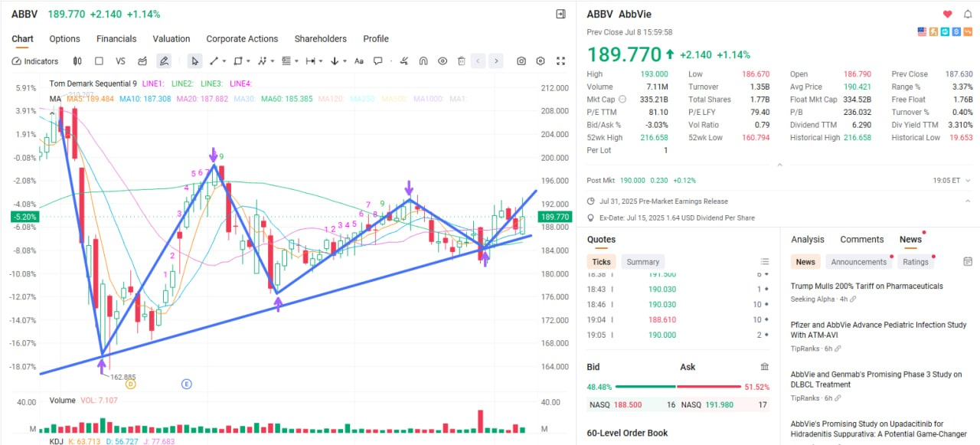This screenshot has width=980, height=445.
Task: Select the rectangle shape tool
Action: click(x=238, y=61)
